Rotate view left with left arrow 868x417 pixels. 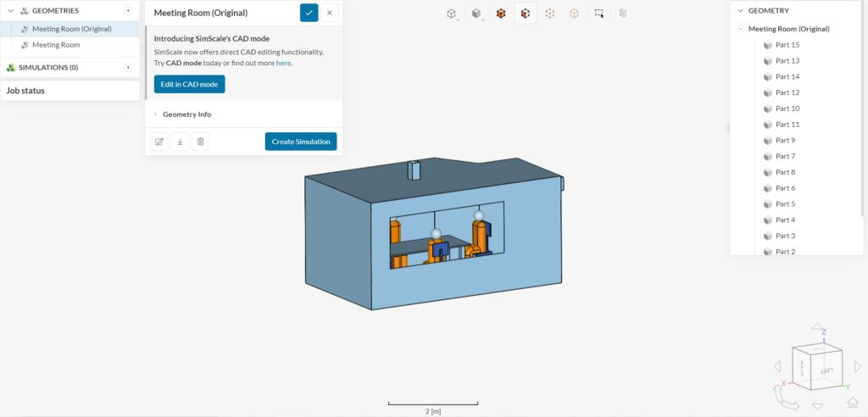[x=777, y=367]
